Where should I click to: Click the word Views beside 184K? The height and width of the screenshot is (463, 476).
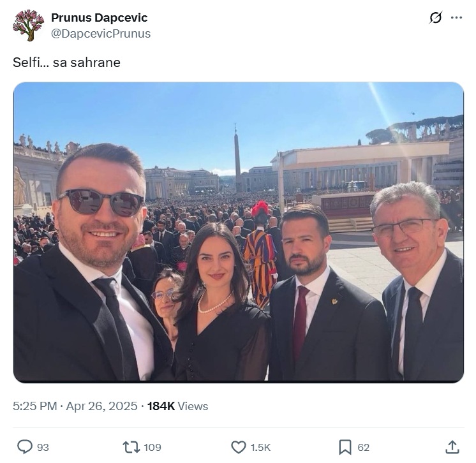193,406
